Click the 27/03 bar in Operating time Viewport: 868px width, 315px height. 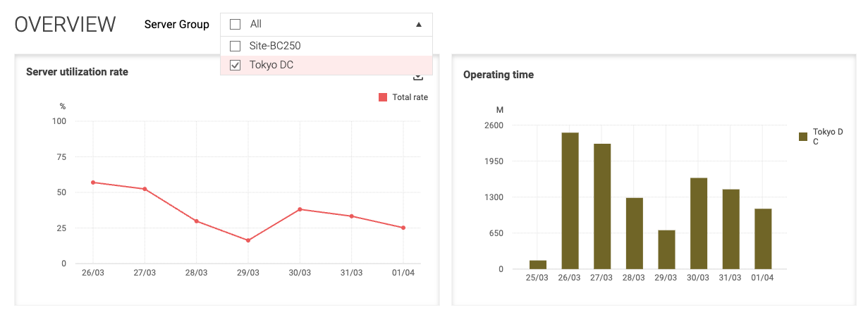[602, 206]
